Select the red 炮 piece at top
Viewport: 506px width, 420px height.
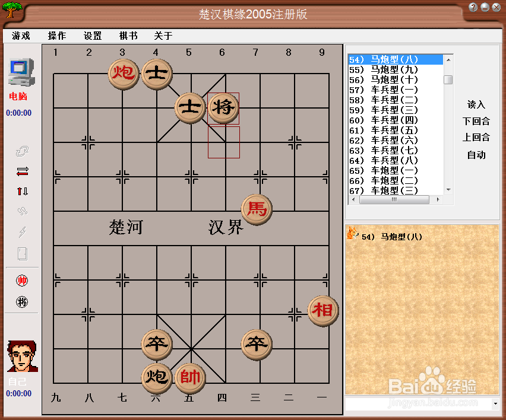(124, 74)
